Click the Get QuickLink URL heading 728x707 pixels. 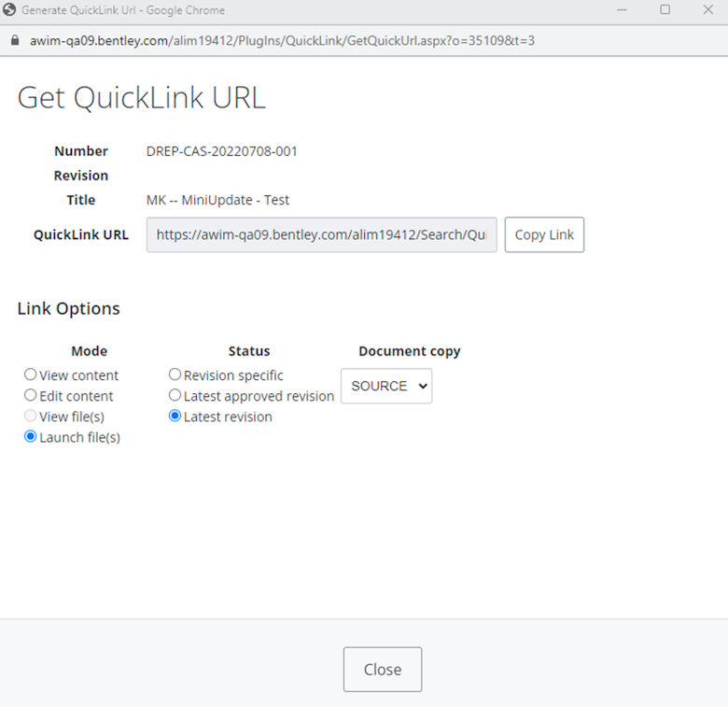tap(142, 98)
